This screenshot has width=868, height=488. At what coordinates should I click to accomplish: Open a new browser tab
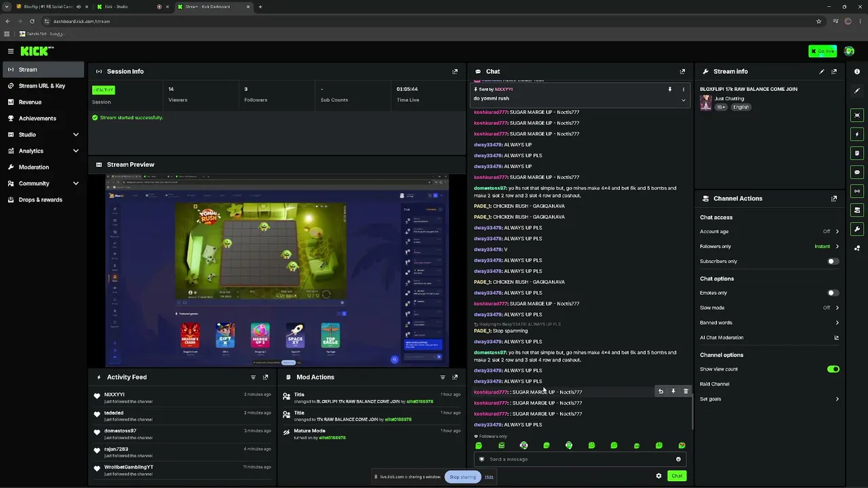(260, 7)
